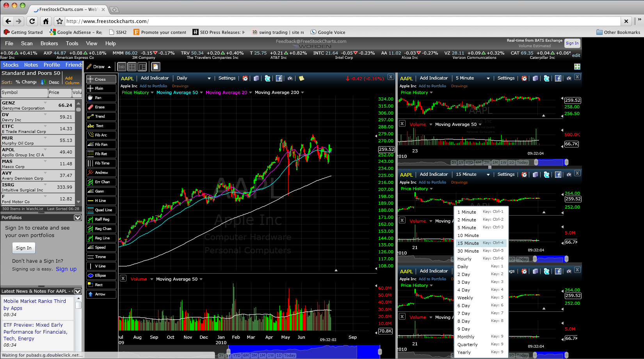This screenshot has width=644, height=359.
Task: Select the Err Chan tool
Action: click(x=101, y=182)
